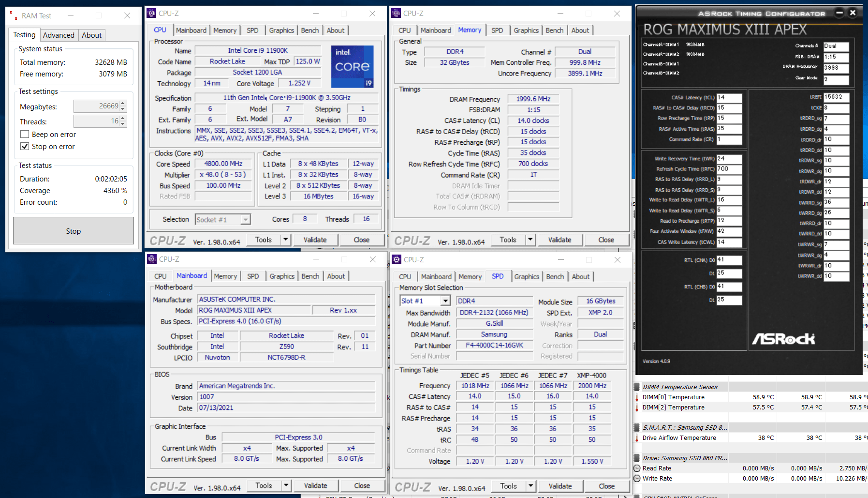Click the Uncore Frequency value 3899.1 MHz
Screen dimensions: 868x498
point(585,74)
